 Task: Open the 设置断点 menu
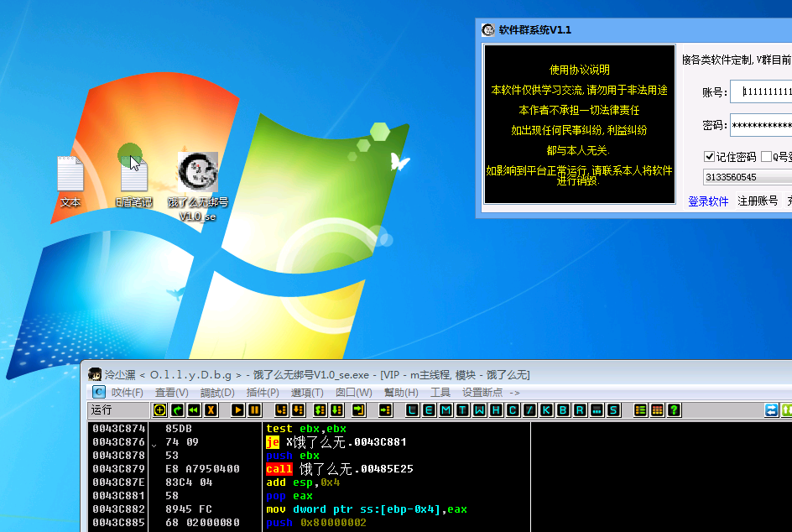(482, 393)
